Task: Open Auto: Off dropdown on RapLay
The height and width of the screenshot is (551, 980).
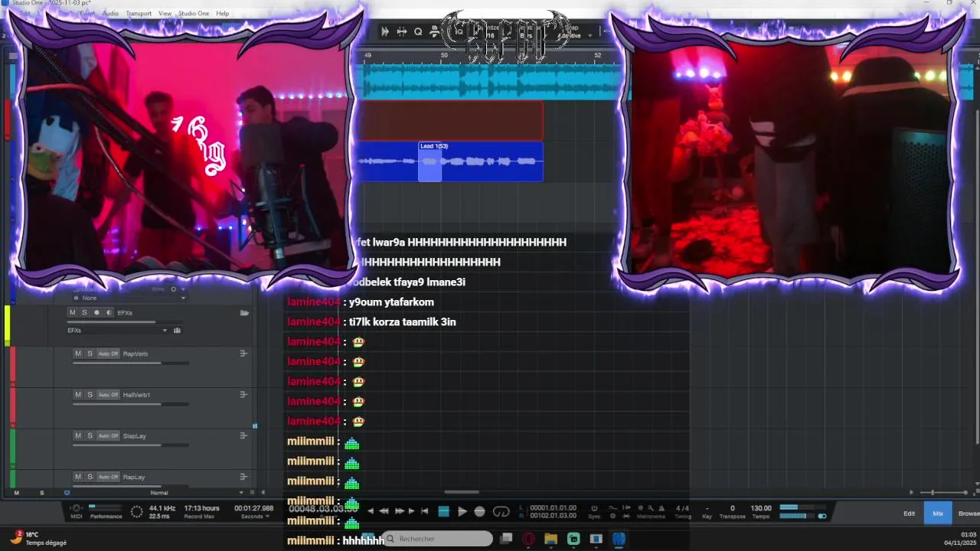Action: pyautogui.click(x=108, y=477)
